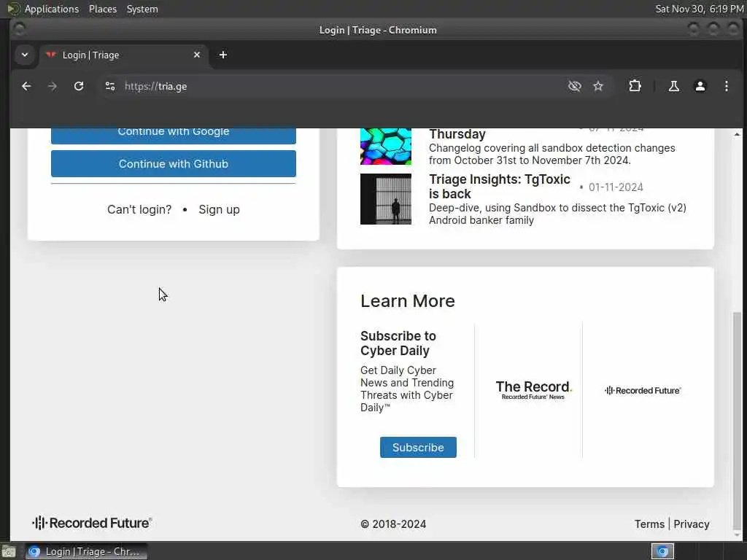This screenshot has height=560, width=747.
Task: Reload the tria.ge page
Action: click(79, 86)
